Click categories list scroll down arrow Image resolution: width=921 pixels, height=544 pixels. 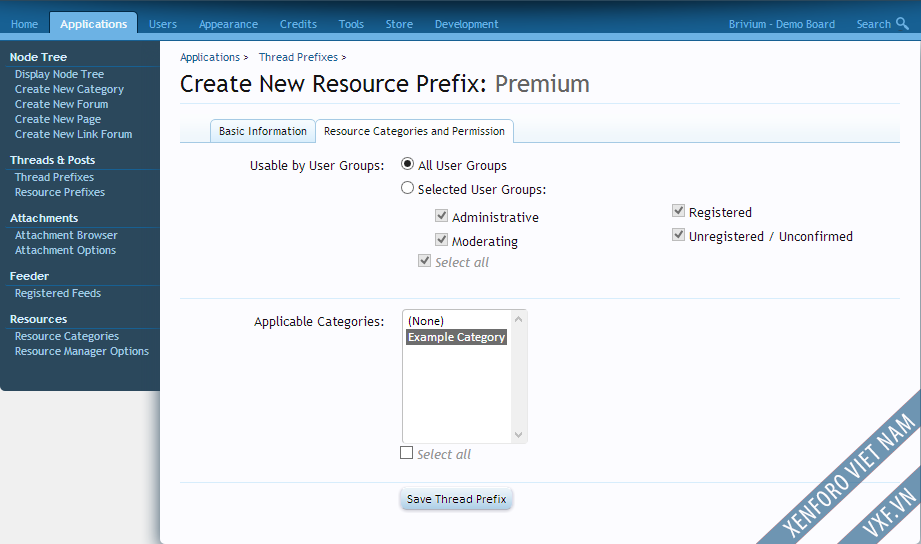tap(518, 435)
